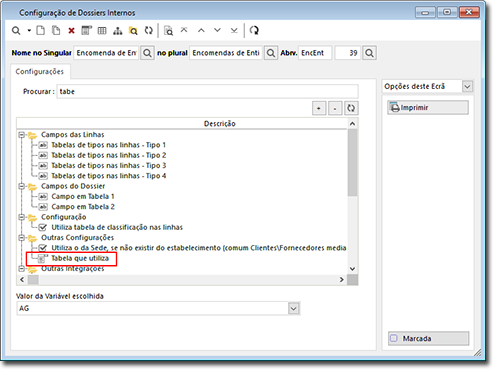
Task: Click the vertical scrollbar thumb of the tree
Action: click(352, 163)
